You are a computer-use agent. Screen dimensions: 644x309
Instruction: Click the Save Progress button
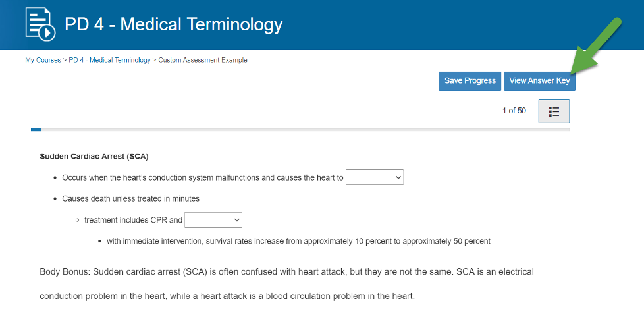pos(470,81)
